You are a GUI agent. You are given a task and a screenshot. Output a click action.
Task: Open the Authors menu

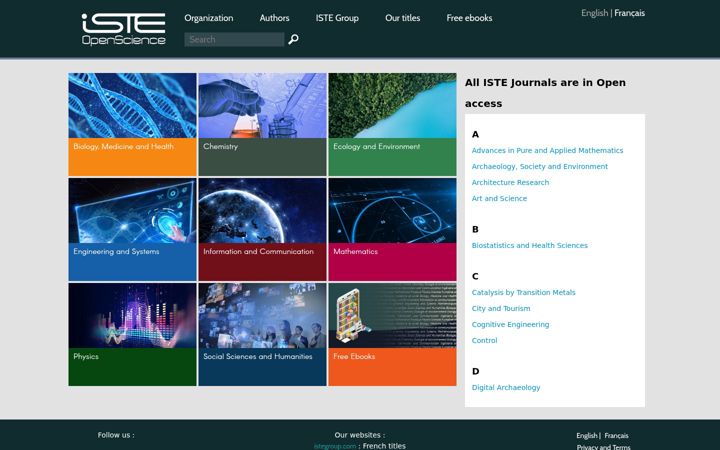click(274, 18)
